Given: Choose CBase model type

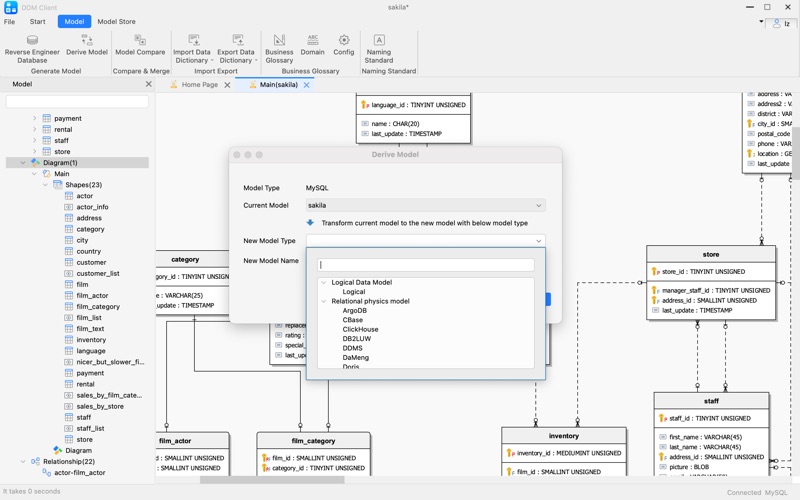Looking at the screenshot, I should 353,320.
